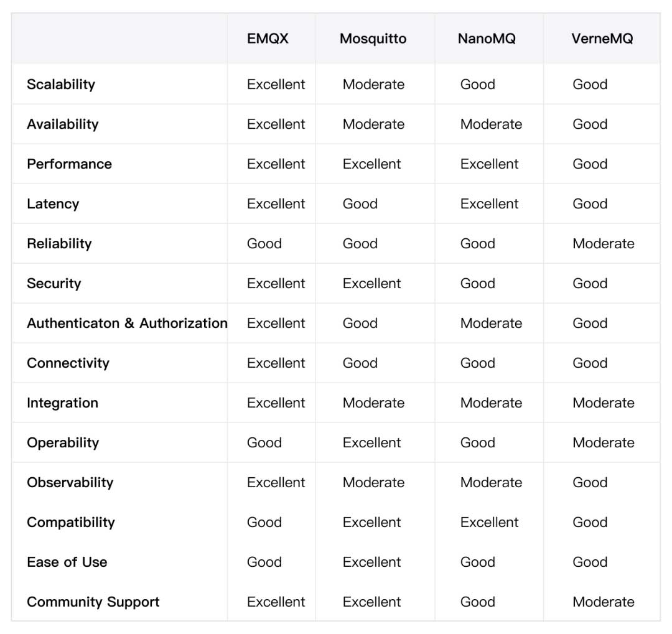This screenshot has width=672, height=634.
Task: Click the Reliability row label
Action: pyautogui.click(x=59, y=243)
